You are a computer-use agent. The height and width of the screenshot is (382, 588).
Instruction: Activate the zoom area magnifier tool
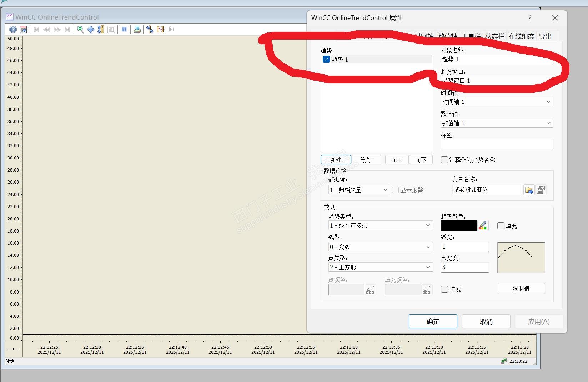tap(80, 30)
